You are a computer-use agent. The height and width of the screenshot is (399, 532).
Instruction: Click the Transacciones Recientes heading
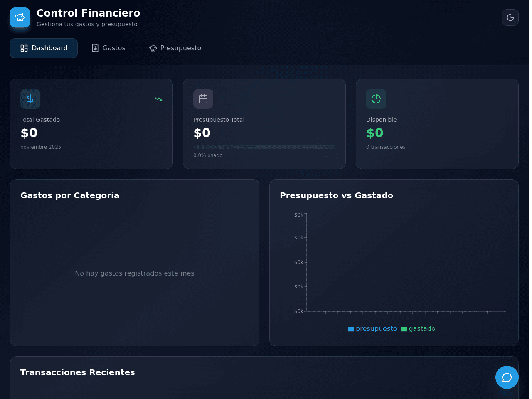click(x=78, y=372)
